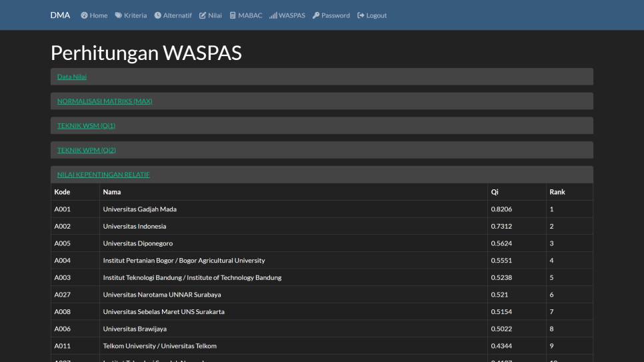Open the Password menu item

pos(331,15)
